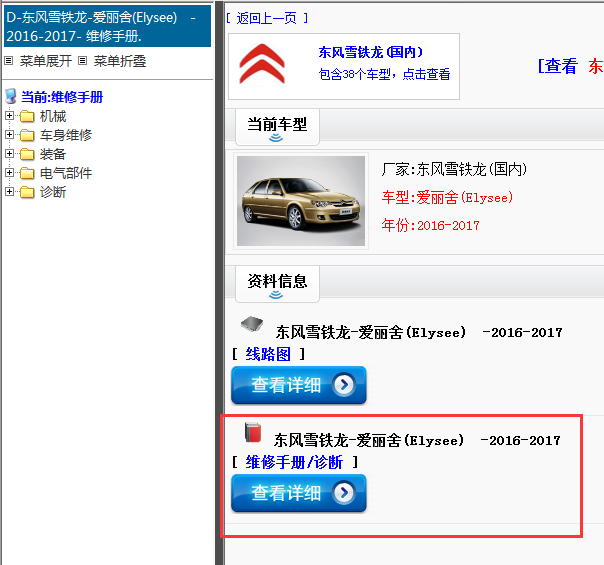604x565 pixels.
Task: Click 包含38个车型,点击查看 link
Action: tap(384, 74)
